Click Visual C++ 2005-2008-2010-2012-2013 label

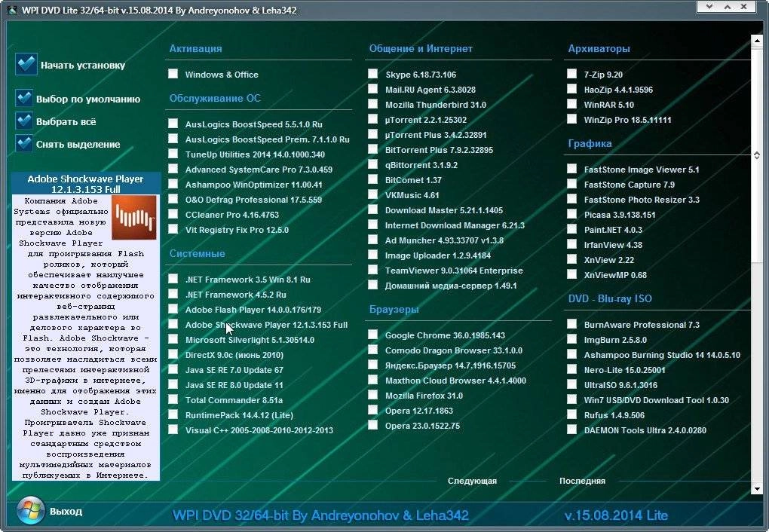(259, 430)
